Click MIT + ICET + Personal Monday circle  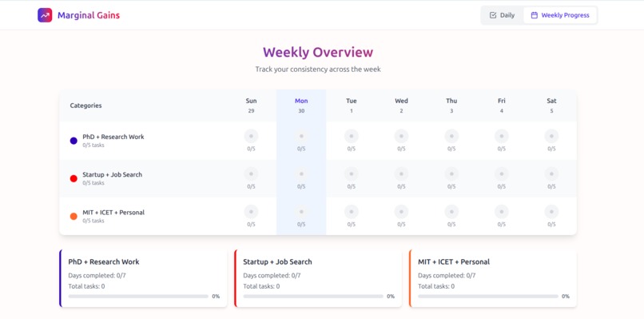point(301,212)
